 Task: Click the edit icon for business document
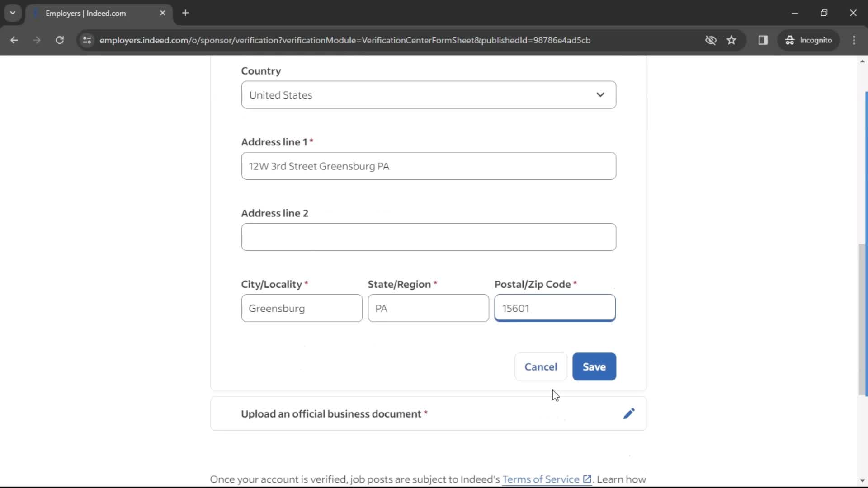coord(629,413)
